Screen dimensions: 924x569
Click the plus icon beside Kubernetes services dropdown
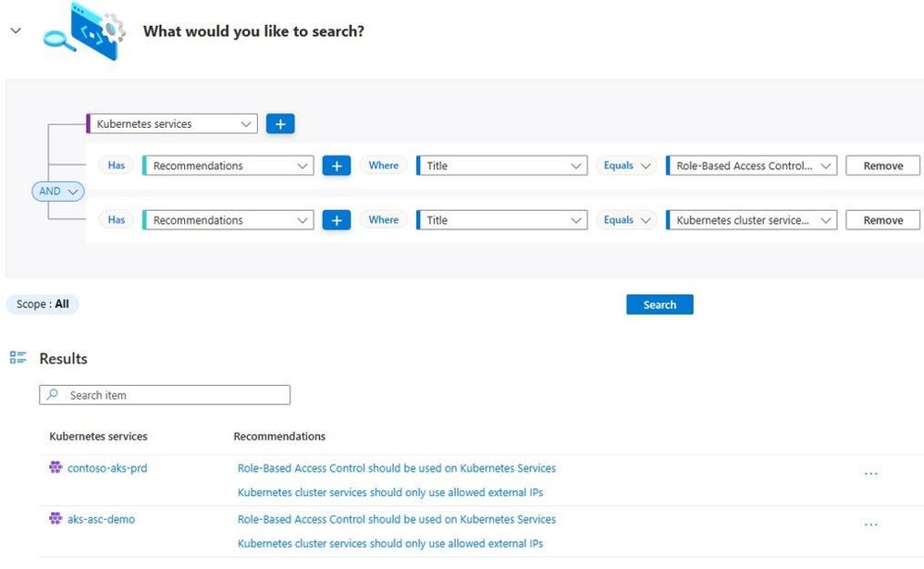click(280, 123)
